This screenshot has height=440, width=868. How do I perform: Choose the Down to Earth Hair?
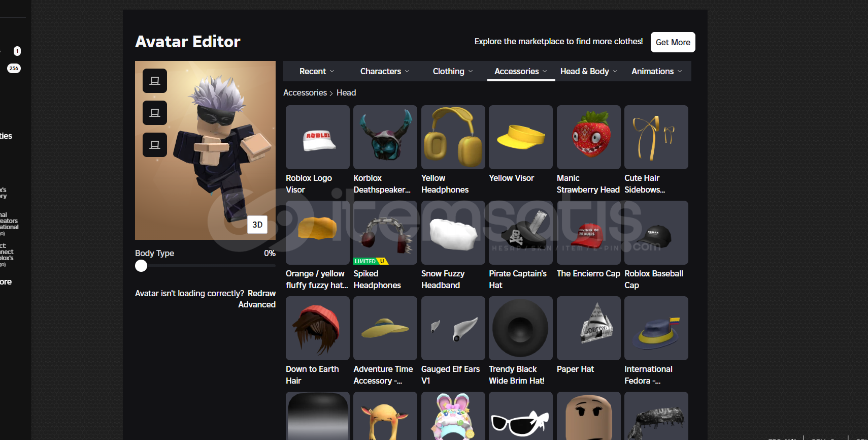coord(318,328)
